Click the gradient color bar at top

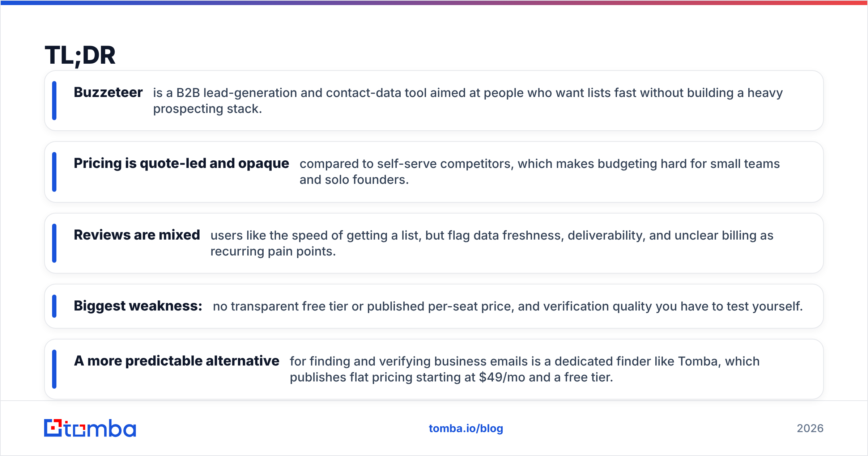[434, 3]
